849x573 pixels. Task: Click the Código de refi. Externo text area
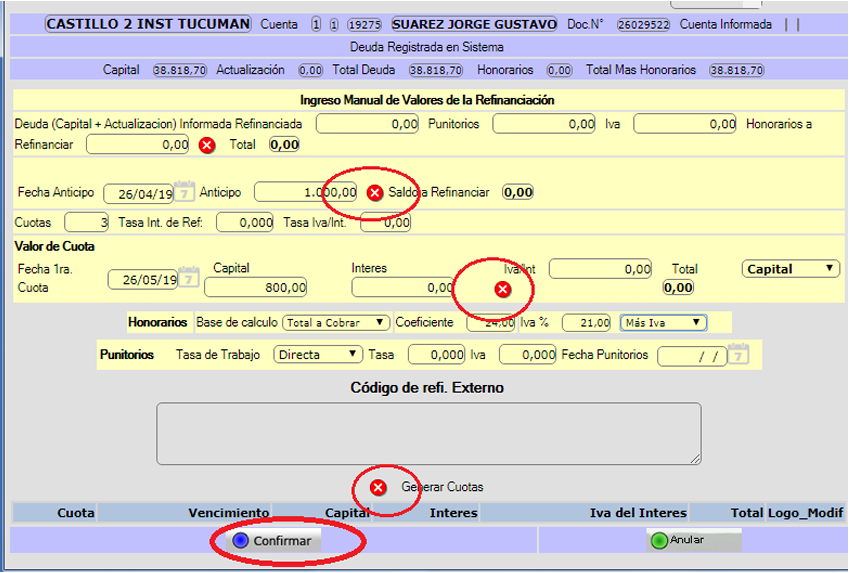coord(428,434)
